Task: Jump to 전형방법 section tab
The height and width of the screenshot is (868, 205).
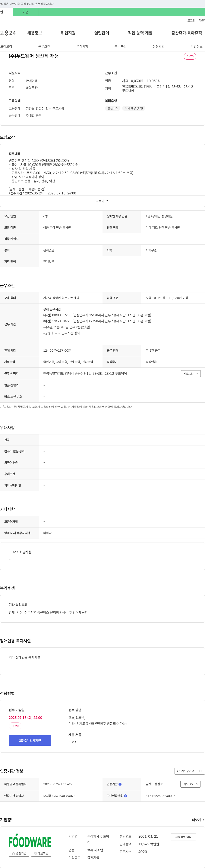Action: 158,46
